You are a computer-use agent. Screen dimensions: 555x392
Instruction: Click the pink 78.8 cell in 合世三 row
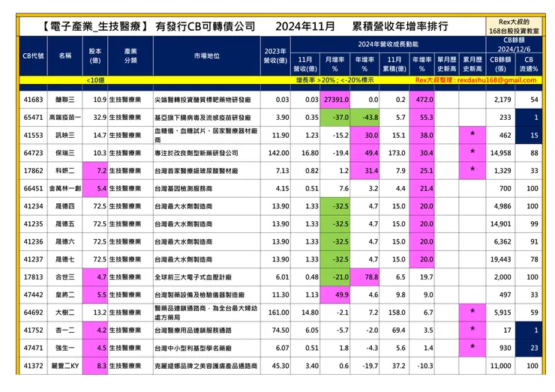click(x=364, y=277)
